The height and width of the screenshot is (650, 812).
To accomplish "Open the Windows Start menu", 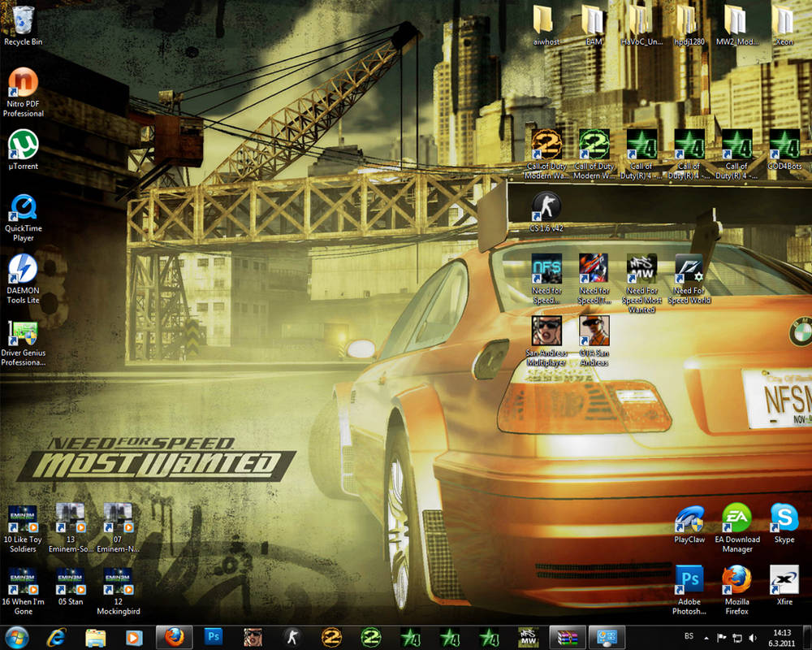I will pyautogui.click(x=16, y=637).
